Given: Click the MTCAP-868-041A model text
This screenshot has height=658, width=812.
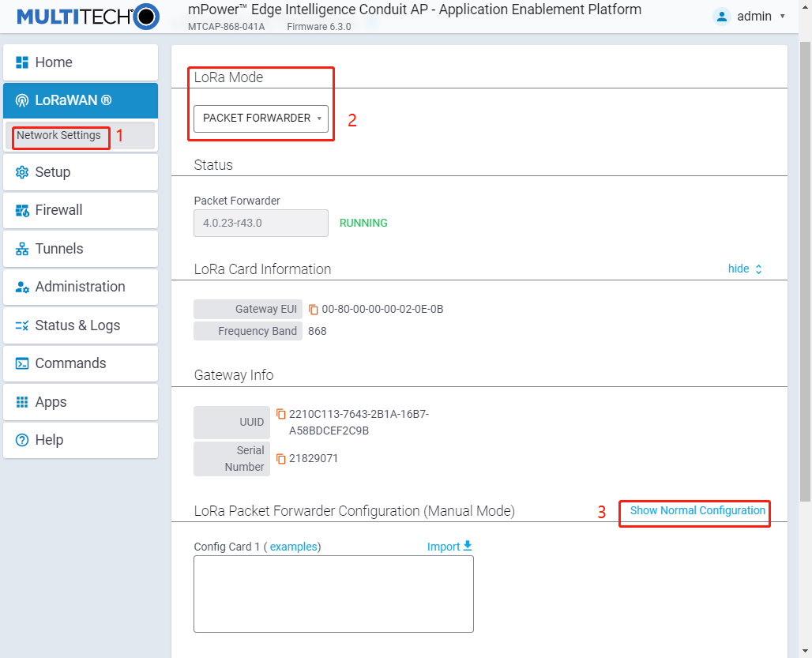Looking at the screenshot, I should click(x=227, y=27).
